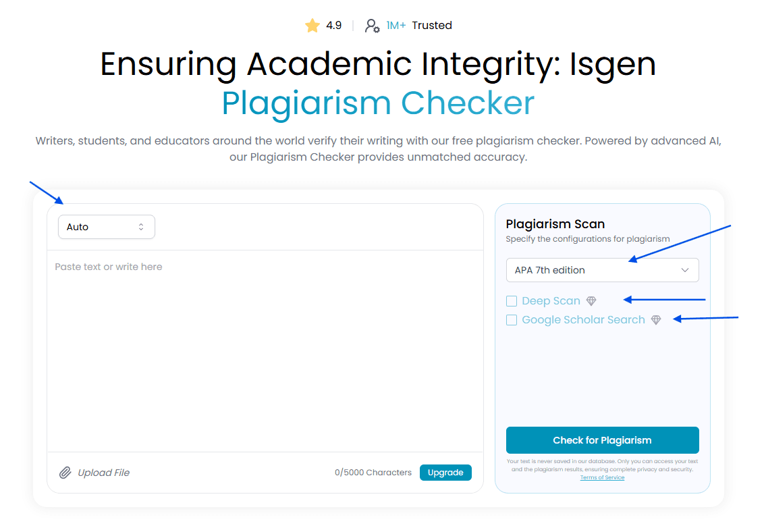Click the 0/5000 Characters counter
This screenshot has height=532, width=764.
pyautogui.click(x=373, y=473)
